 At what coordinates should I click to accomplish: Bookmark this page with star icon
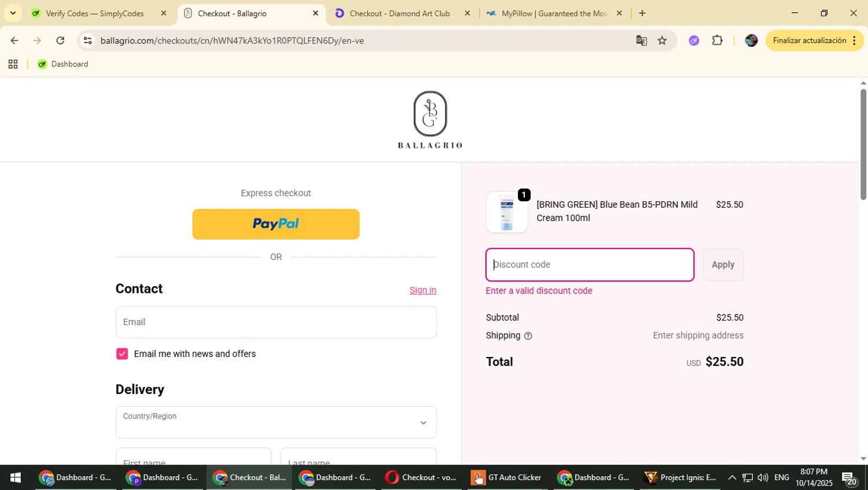pyautogui.click(x=662, y=40)
